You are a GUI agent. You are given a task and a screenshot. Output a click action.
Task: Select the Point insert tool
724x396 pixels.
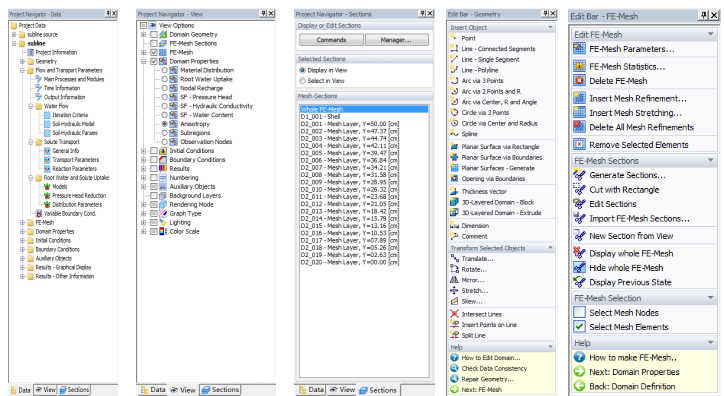point(468,38)
